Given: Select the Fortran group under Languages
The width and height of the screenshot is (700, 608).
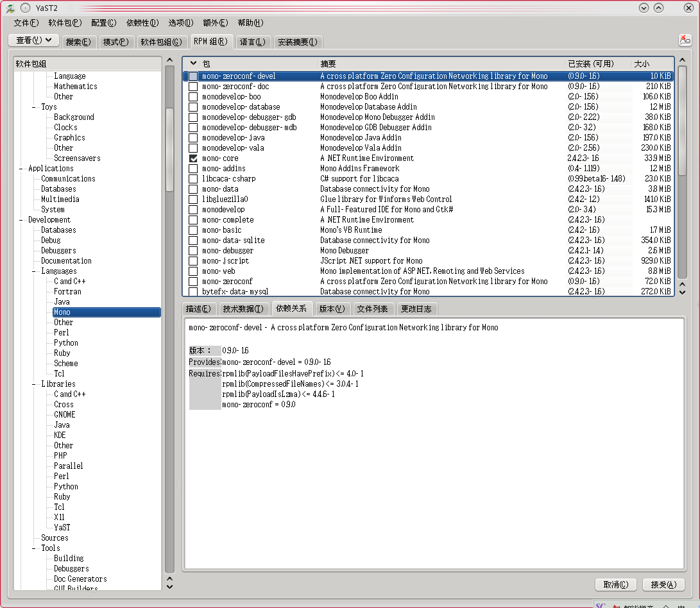Looking at the screenshot, I should pyautogui.click(x=68, y=292).
